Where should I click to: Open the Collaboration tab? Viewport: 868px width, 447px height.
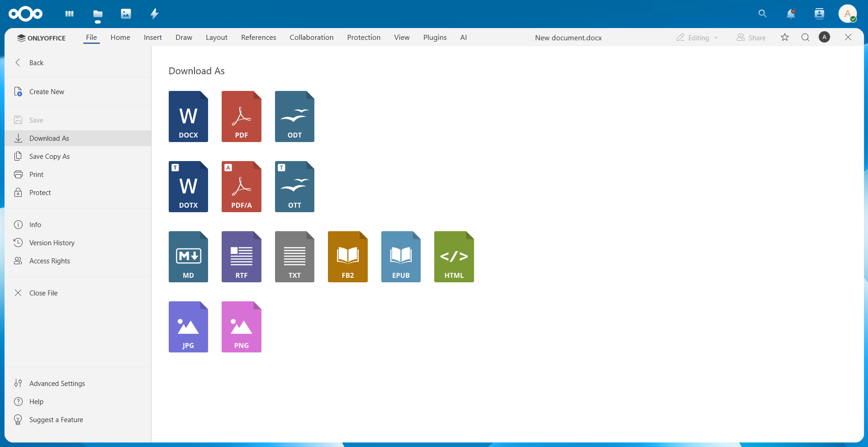pyautogui.click(x=311, y=37)
